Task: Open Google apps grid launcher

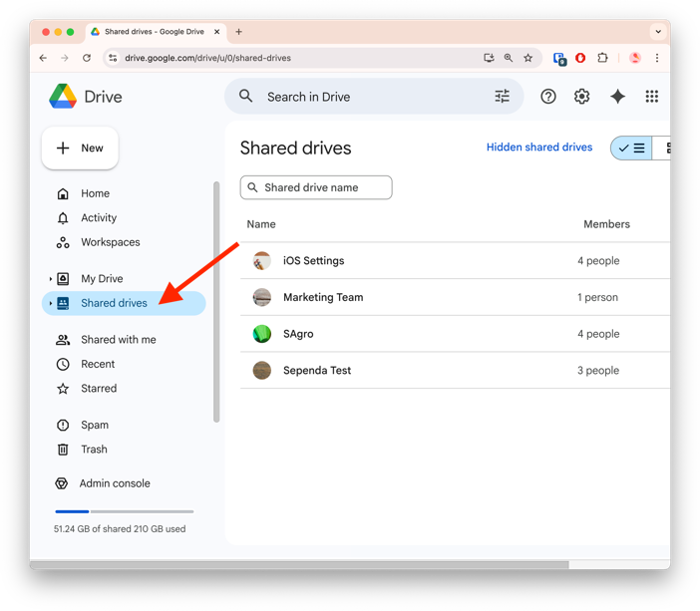Action: pyautogui.click(x=651, y=97)
